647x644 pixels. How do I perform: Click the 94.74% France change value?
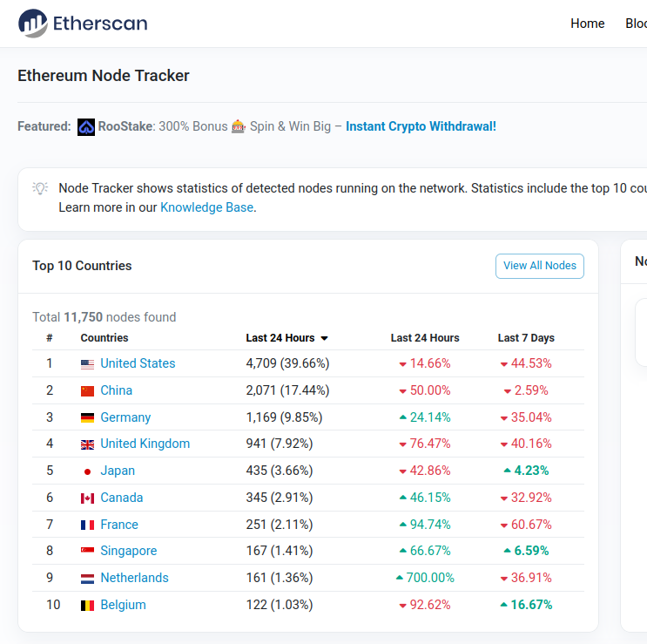click(425, 525)
